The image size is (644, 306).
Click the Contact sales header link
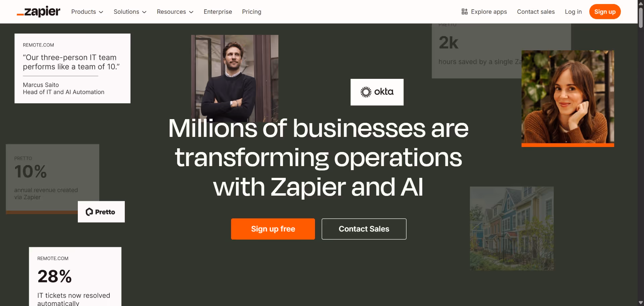point(536,12)
